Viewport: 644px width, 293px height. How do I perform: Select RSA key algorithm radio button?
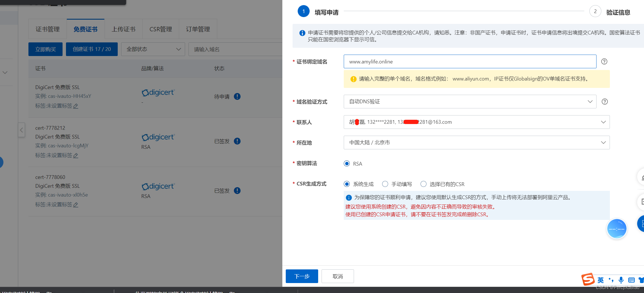[347, 164]
